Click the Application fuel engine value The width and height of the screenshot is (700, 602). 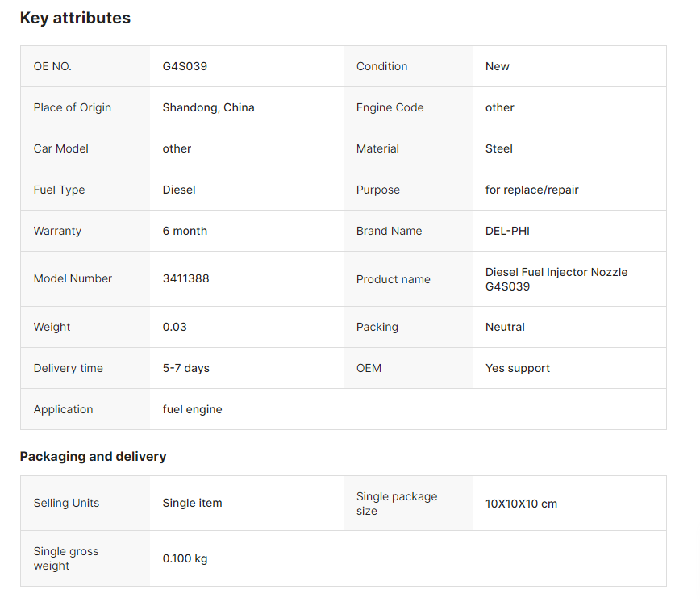point(192,409)
